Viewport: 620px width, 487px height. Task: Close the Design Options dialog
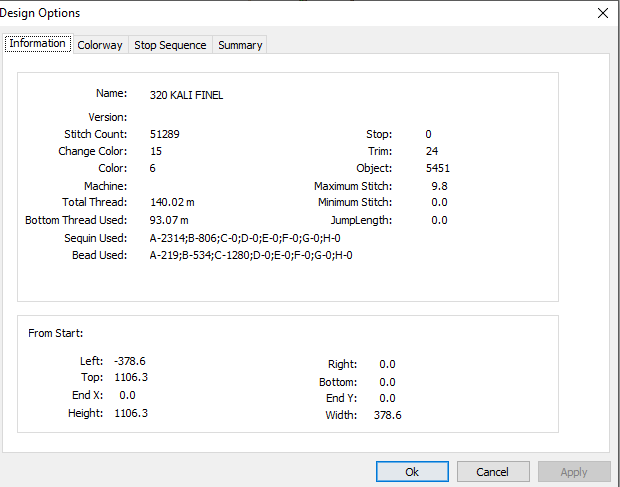tap(603, 13)
